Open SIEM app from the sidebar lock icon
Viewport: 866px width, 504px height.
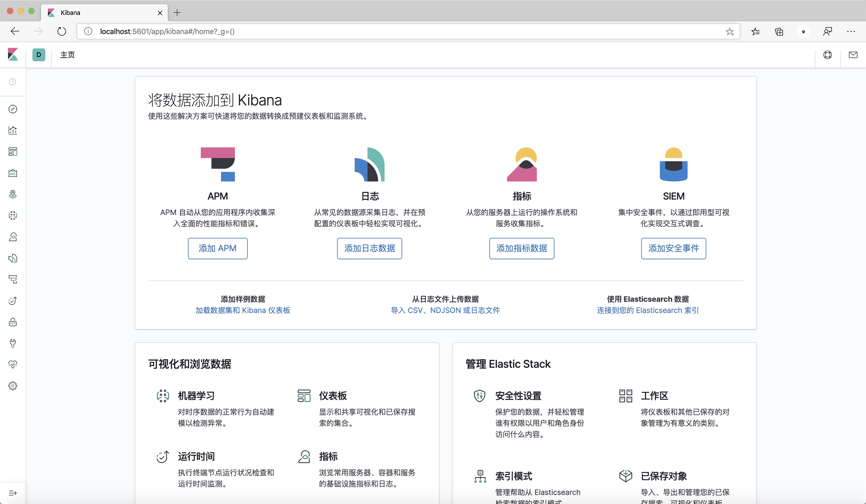[x=13, y=322]
